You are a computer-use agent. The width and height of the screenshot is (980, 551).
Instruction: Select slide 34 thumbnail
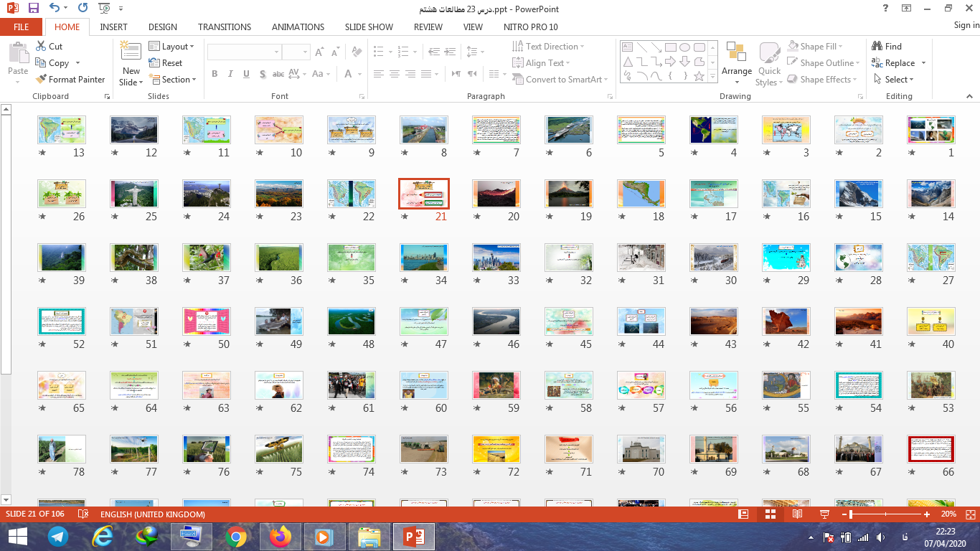[x=423, y=258]
